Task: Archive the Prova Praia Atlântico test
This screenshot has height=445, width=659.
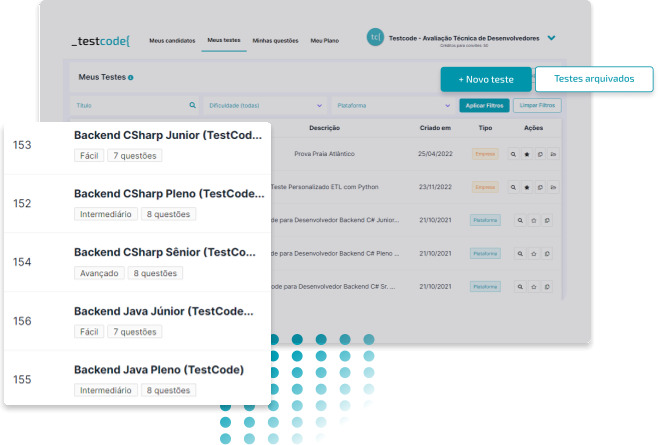Action: click(x=553, y=155)
